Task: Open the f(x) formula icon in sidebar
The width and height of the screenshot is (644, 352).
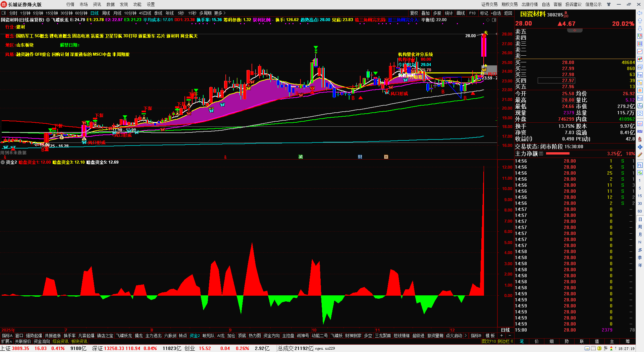Action: click(x=640, y=106)
